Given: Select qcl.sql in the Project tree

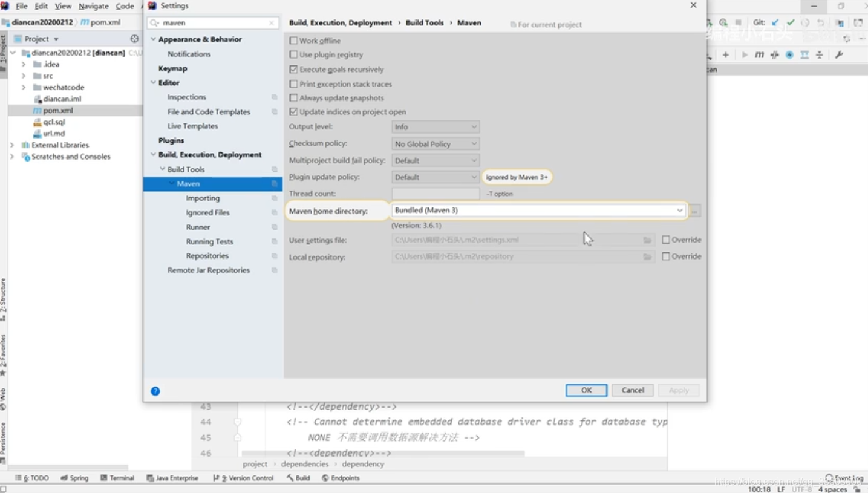Looking at the screenshot, I should 54,122.
